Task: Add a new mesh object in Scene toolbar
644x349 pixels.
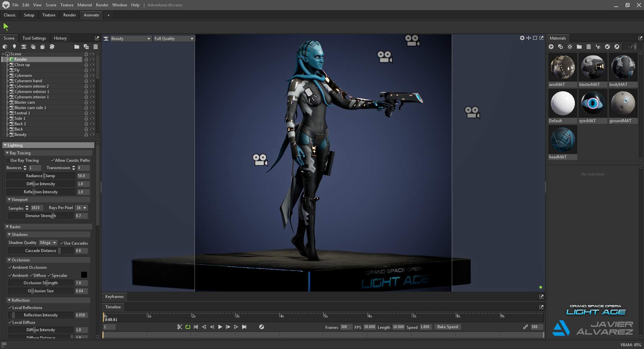Action: tap(5, 47)
